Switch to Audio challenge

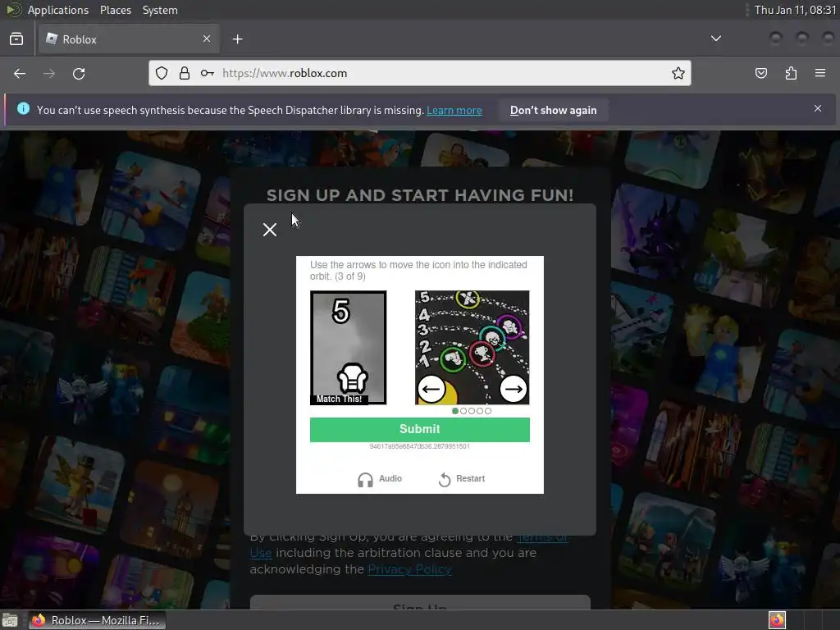(380, 479)
